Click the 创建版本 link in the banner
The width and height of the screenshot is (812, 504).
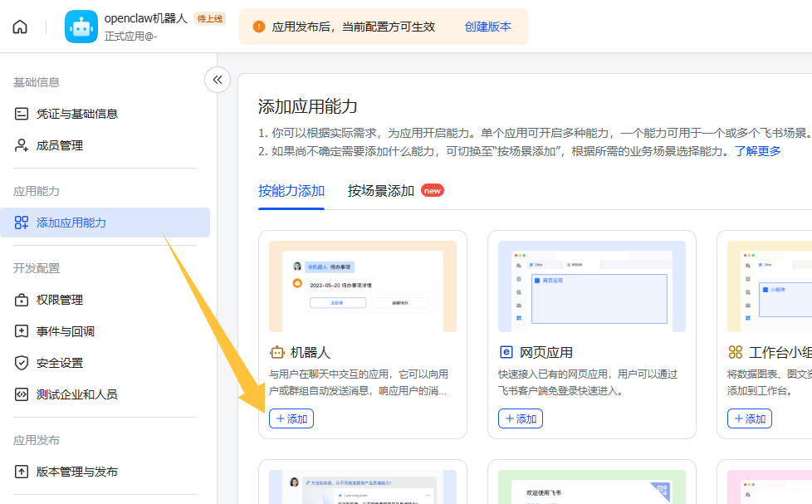487,27
